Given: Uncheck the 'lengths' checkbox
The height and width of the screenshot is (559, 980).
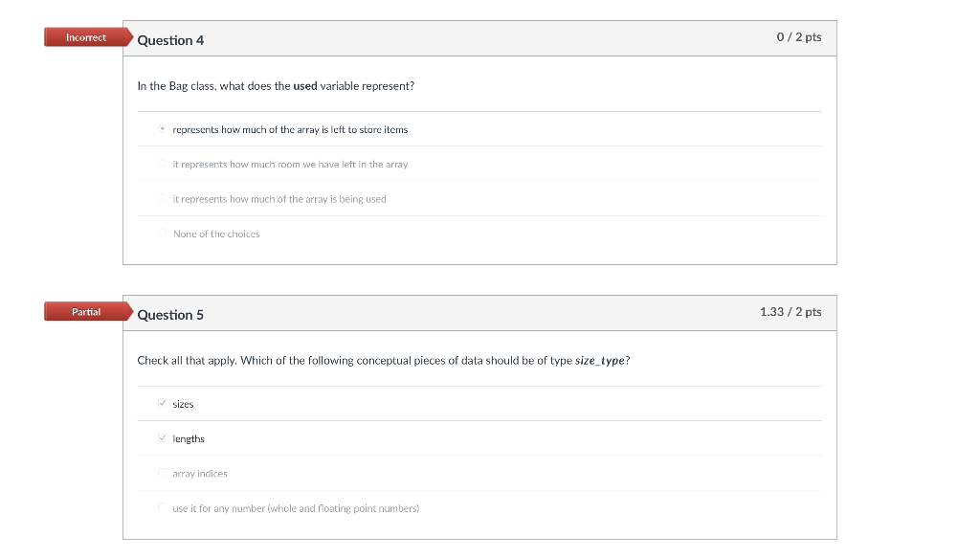Looking at the screenshot, I should 163,437.
